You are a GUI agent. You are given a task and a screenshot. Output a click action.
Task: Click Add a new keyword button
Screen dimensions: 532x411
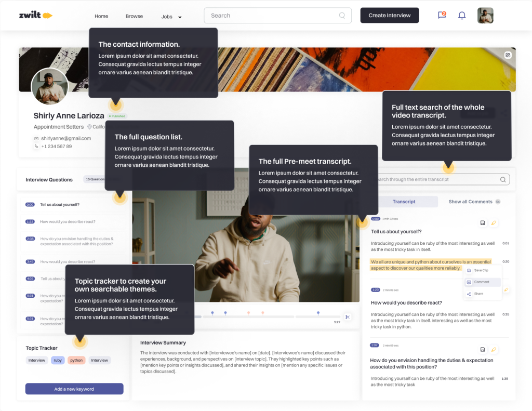coord(74,389)
